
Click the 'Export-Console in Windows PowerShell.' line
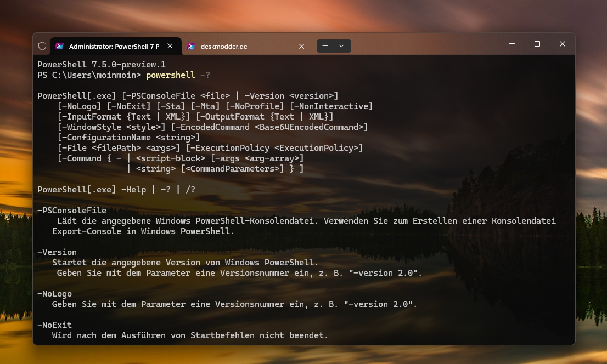coord(143,231)
